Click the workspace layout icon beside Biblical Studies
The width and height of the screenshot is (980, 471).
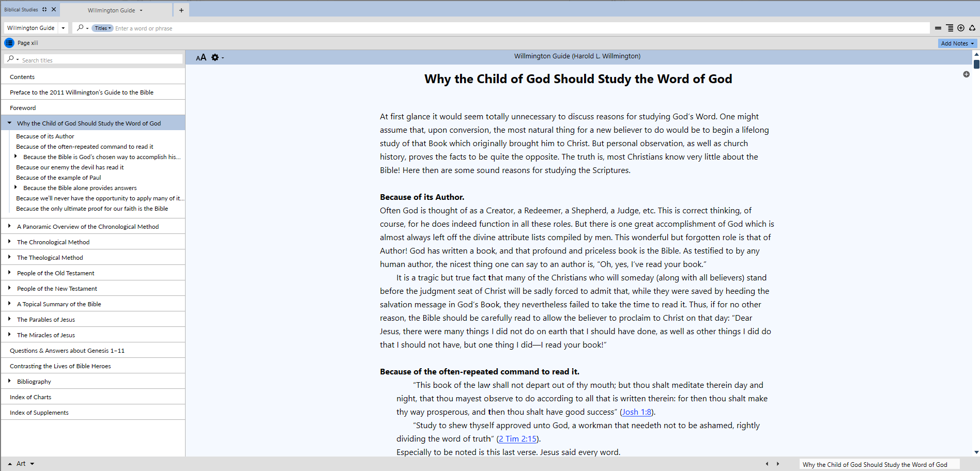click(44, 9)
